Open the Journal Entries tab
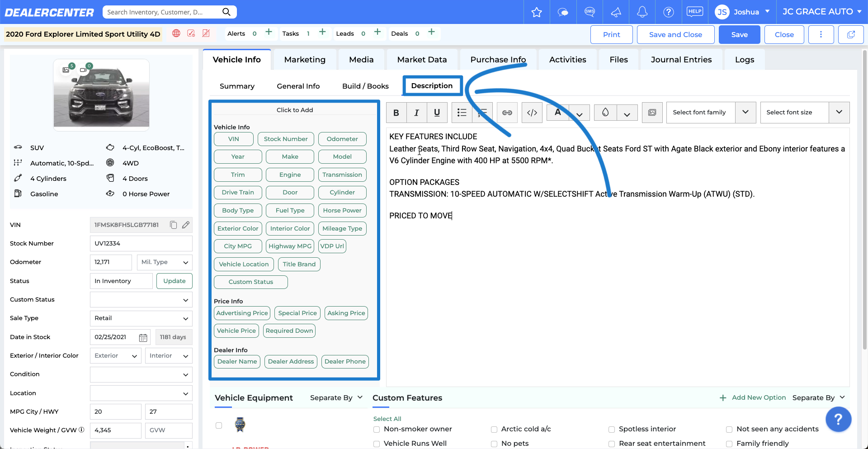Viewport: 868px width, 449px height. click(x=681, y=60)
